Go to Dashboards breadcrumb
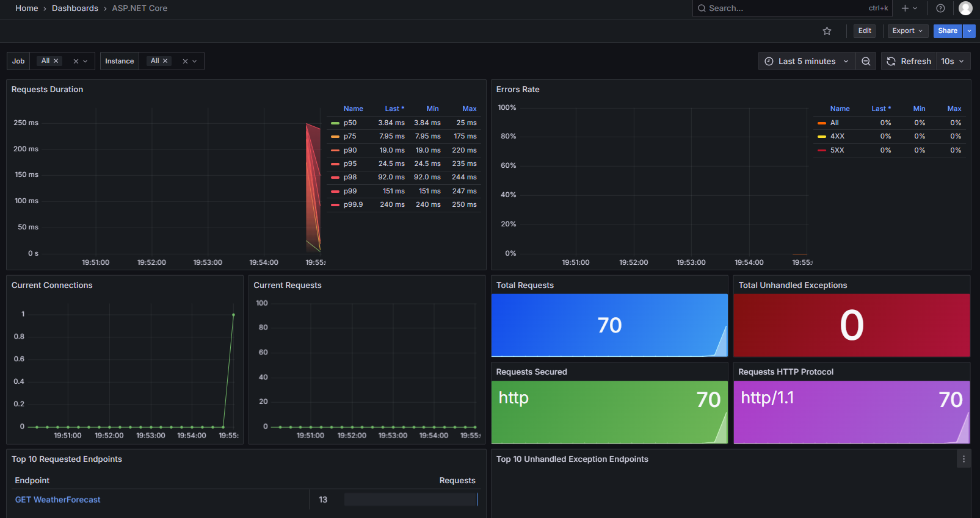The image size is (980, 518). (x=75, y=9)
